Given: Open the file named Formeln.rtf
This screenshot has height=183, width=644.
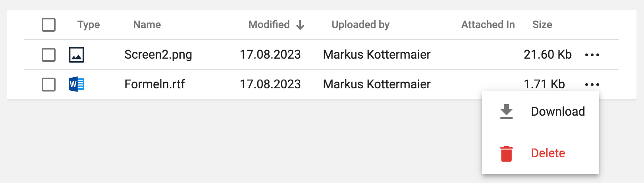Looking at the screenshot, I should [x=154, y=84].
